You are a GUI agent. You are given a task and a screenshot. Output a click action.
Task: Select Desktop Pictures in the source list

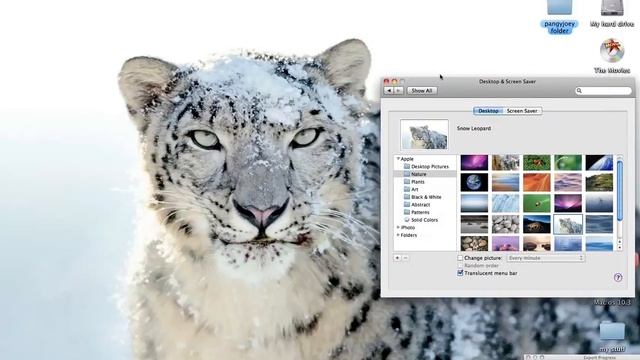[x=426, y=167]
